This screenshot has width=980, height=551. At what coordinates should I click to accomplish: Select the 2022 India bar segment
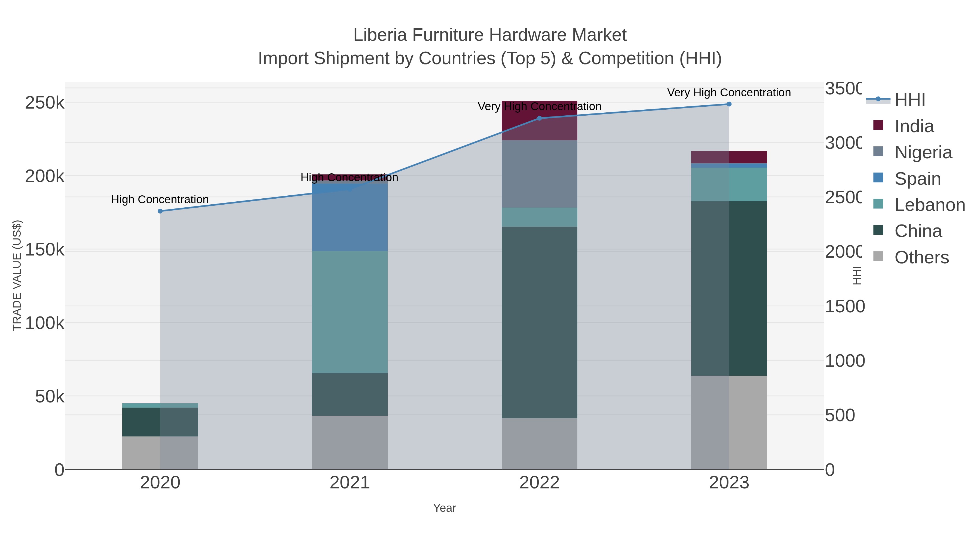pos(540,121)
